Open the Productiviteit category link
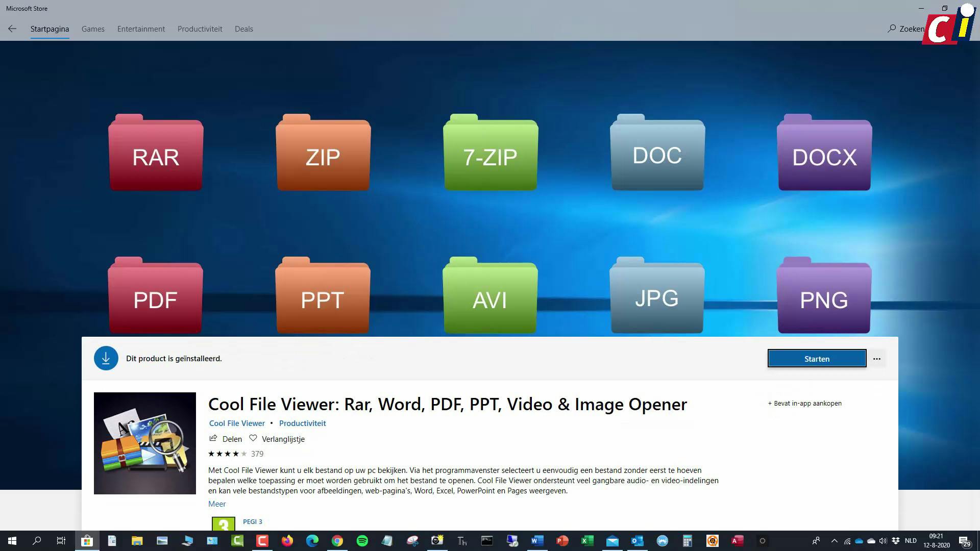The image size is (980, 551). point(302,423)
